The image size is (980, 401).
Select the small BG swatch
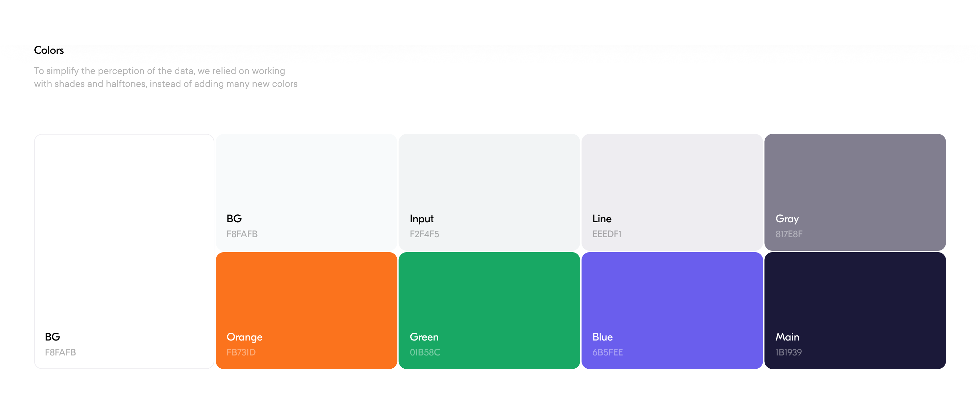pos(306,179)
